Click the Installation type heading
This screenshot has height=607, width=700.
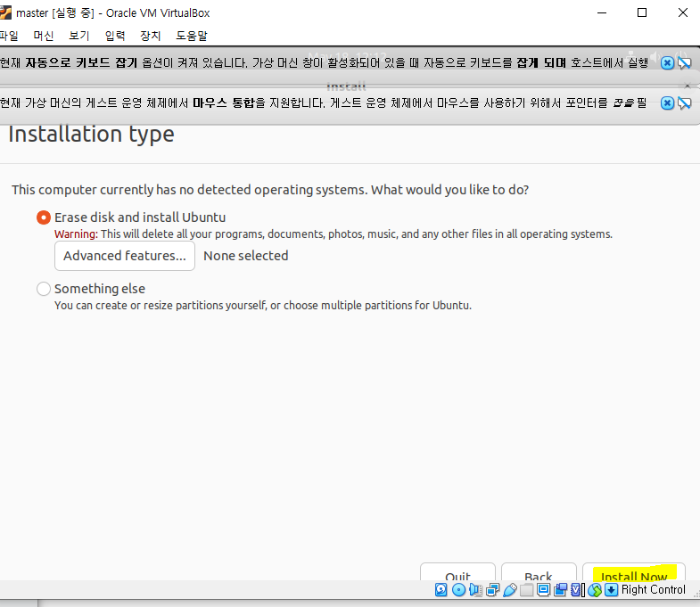91,135
